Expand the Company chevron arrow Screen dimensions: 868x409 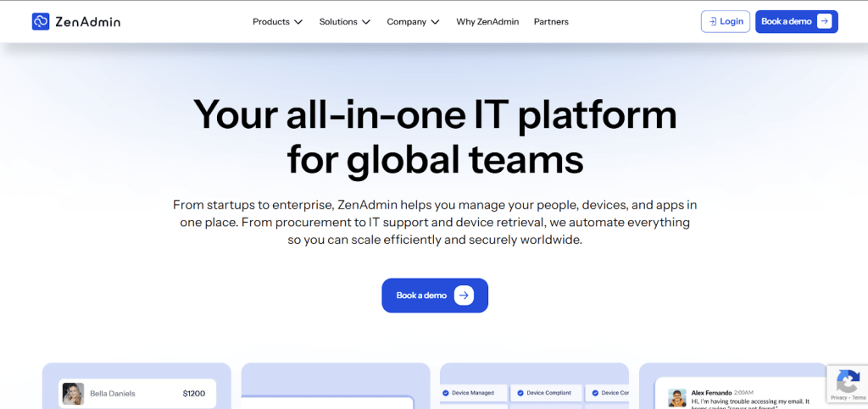pos(435,22)
